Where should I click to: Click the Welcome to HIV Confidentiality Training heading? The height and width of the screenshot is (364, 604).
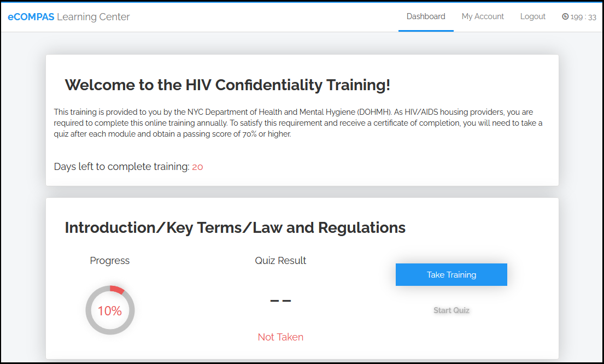click(x=227, y=85)
